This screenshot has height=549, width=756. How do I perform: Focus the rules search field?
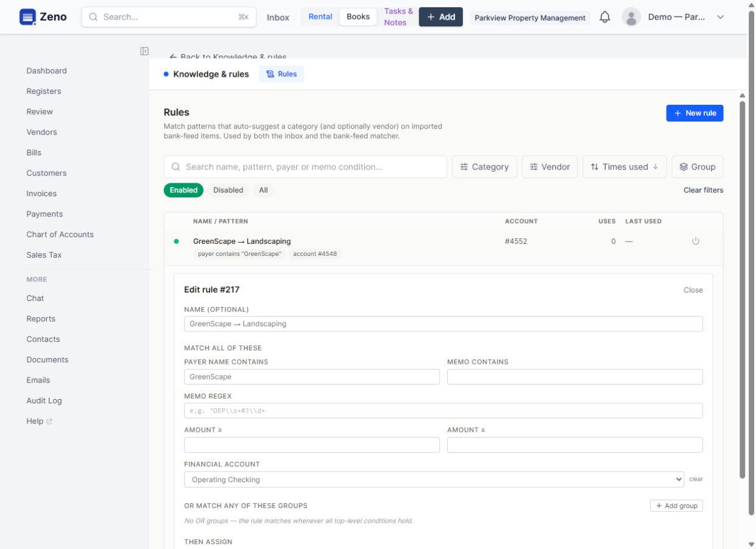tap(305, 167)
